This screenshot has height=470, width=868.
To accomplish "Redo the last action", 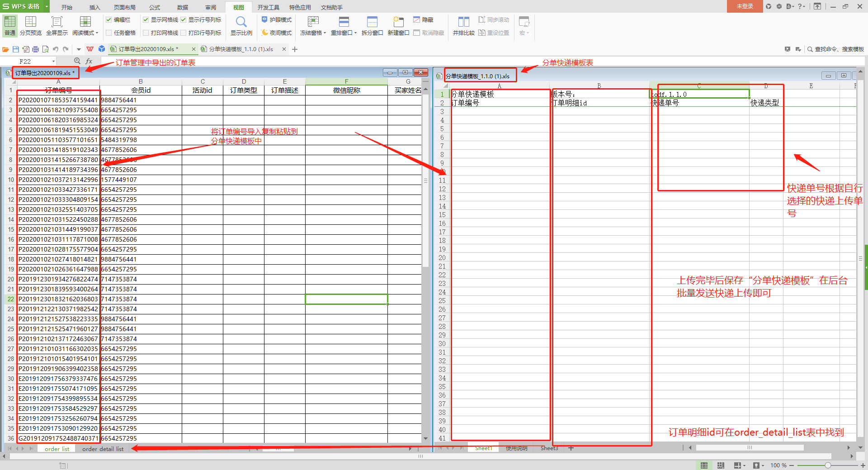I will (x=66, y=49).
